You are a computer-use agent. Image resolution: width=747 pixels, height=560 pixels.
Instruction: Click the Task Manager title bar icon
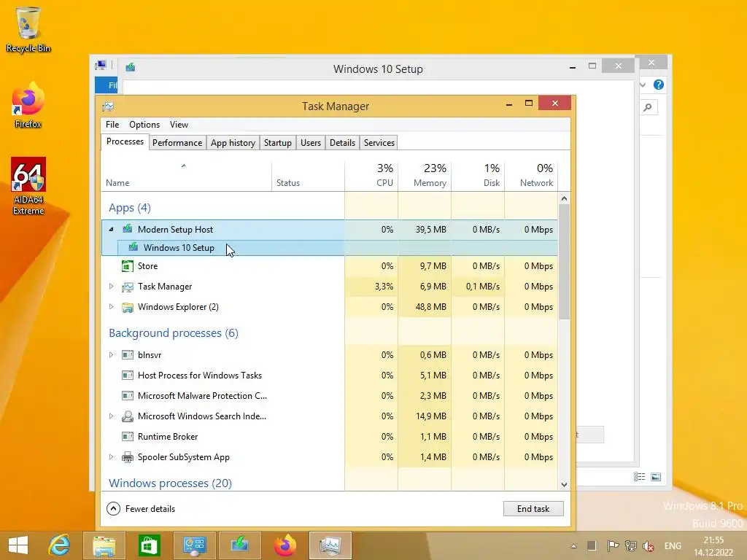(x=108, y=106)
